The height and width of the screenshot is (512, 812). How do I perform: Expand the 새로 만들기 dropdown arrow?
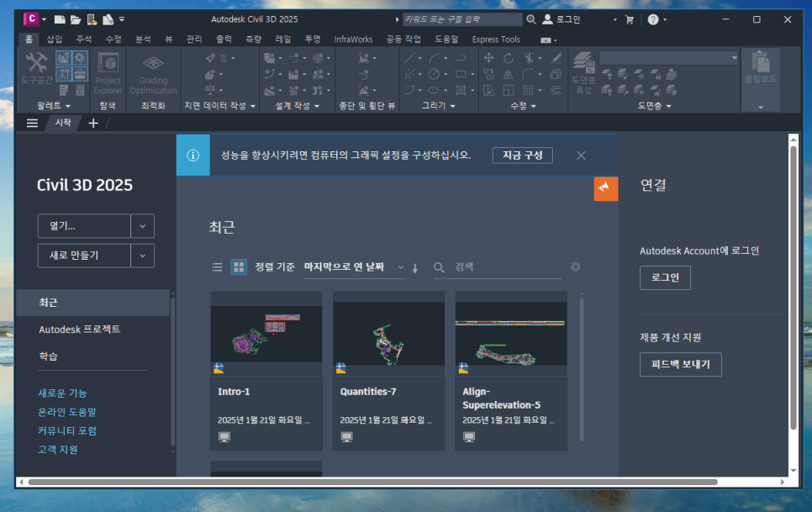(x=142, y=256)
